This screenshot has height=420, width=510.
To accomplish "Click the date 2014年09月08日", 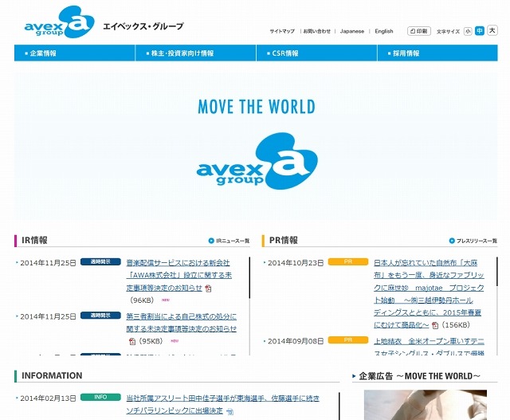I will pos(296,341).
